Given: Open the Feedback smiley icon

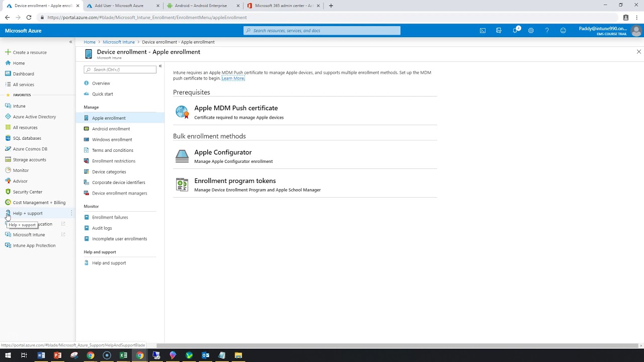Looking at the screenshot, I should 563,31.
